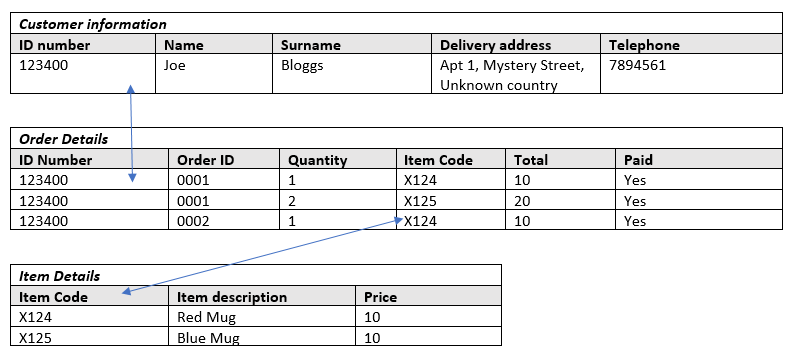Select the X124 cell in Item Details
807x361 pixels.
[90, 316]
